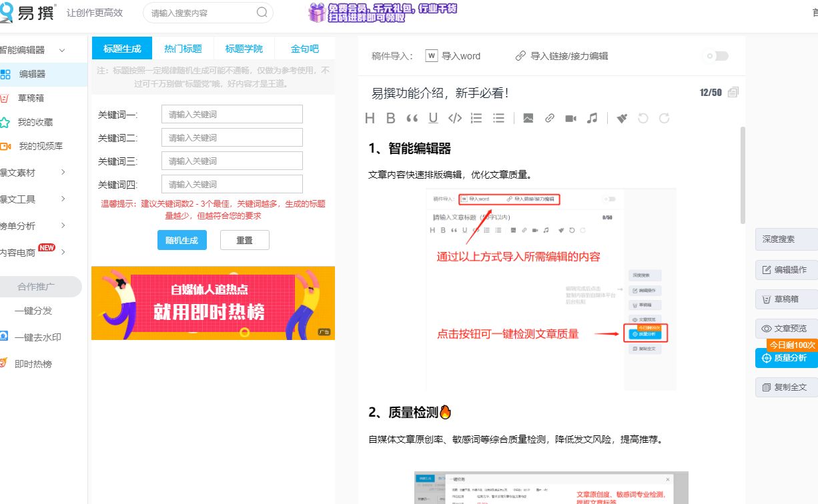818x504 pixels.
Task: Click the undo arrow in the toolbar
Action: [x=643, y=118]
